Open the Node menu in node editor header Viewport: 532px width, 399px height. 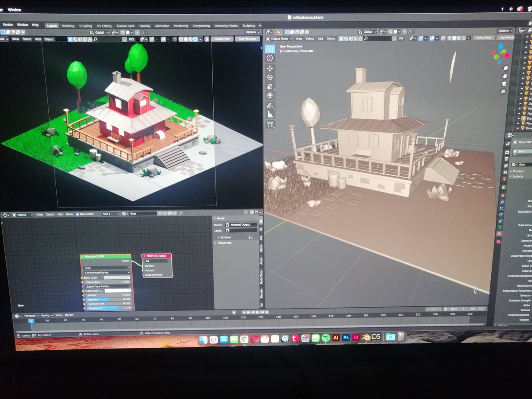click(x=69, y=215)
